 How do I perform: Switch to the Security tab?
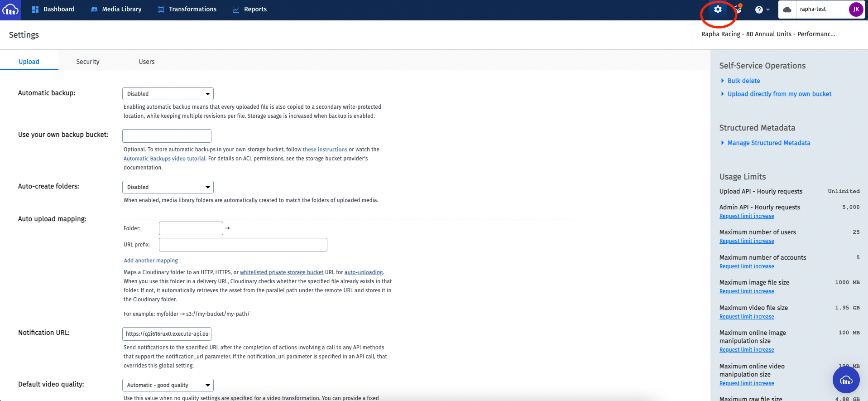click(x=87, y=62)
